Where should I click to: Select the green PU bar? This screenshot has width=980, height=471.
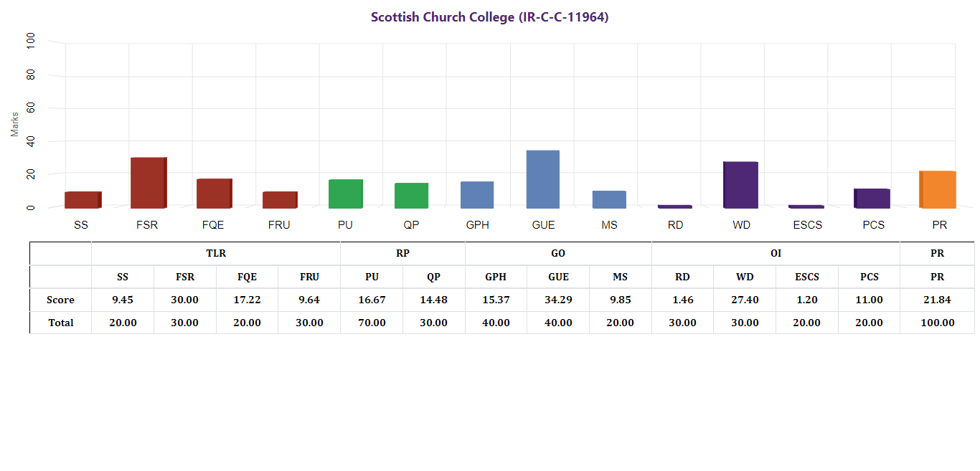(x=345, y=194)
